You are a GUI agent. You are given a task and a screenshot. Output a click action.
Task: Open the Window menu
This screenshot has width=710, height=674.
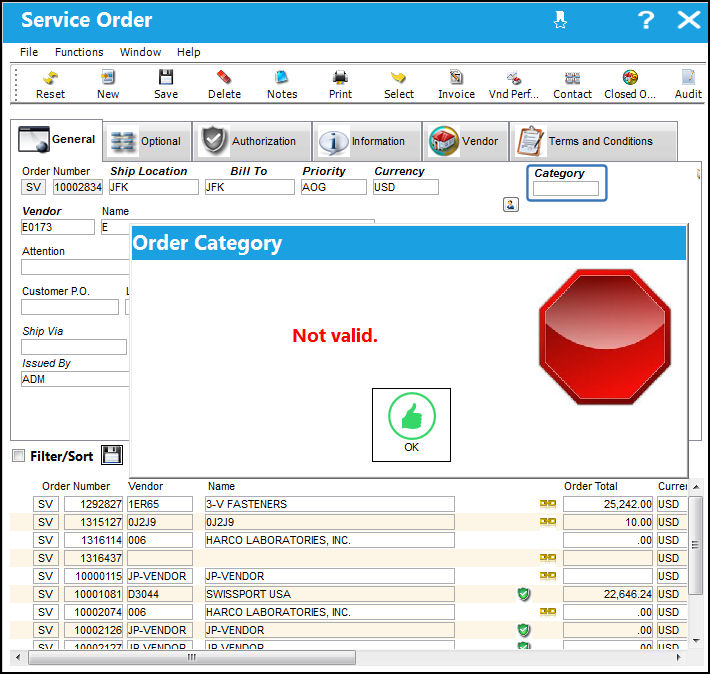click(x=140, y=52)
